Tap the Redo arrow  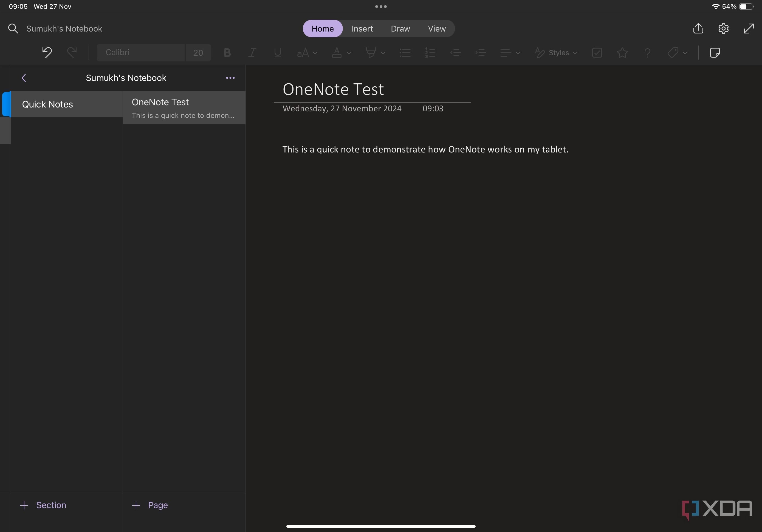pyautogui.click(x=72, y=52)
